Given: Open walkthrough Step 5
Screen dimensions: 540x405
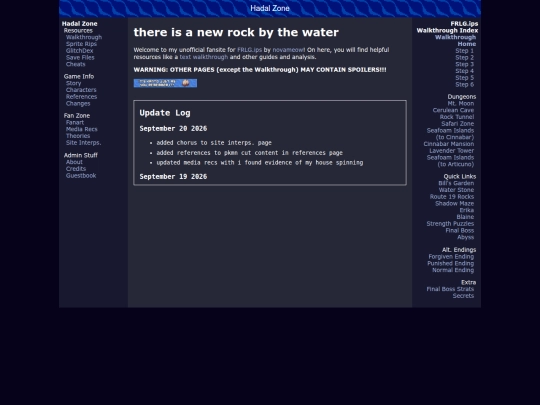Looking at the screenshot, I should pos(464,78).
